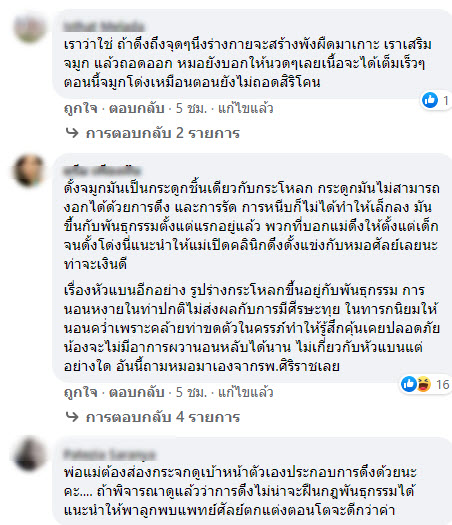Click ตอบกลับ under the first comment

137,108
